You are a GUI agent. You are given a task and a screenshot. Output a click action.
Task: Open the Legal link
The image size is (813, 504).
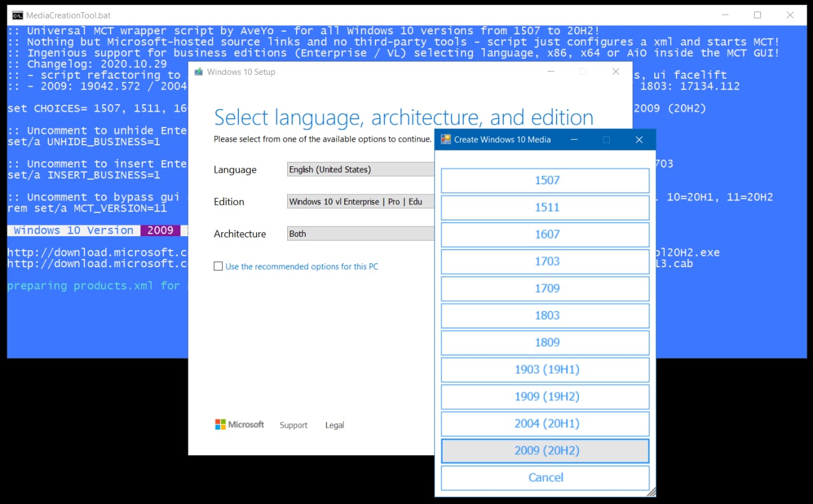coord(334,425)
